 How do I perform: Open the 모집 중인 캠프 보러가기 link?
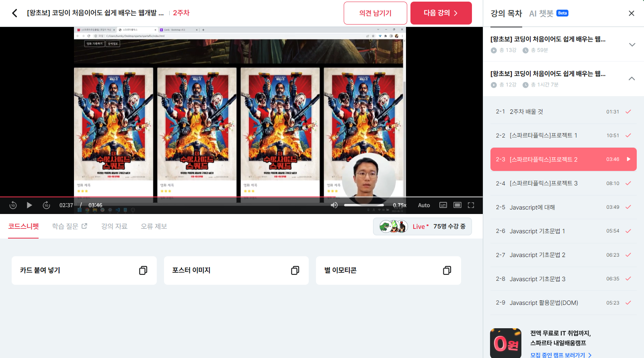click(x=561, y=355)
